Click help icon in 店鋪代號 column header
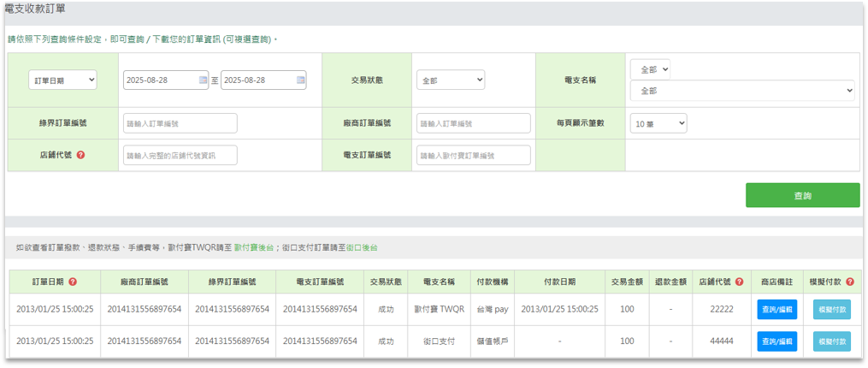The width and height of the screenshot is (868, 368). click(738, 282)
